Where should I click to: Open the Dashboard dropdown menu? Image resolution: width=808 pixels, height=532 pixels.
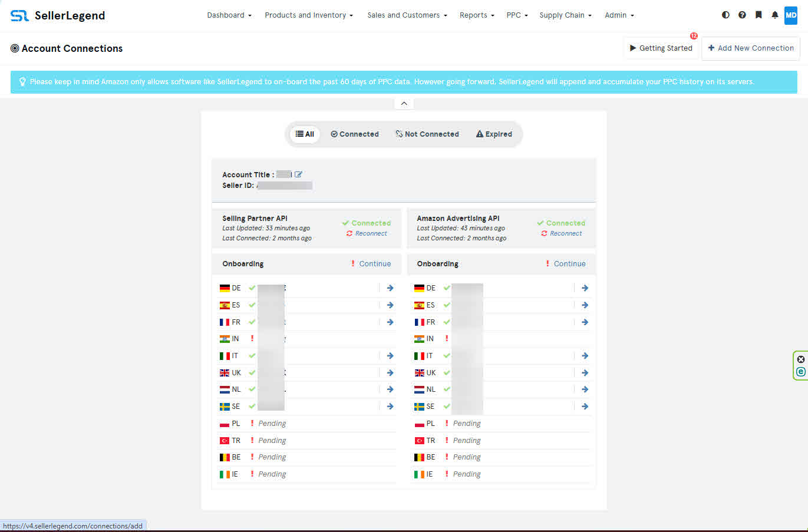pos(229,15)
